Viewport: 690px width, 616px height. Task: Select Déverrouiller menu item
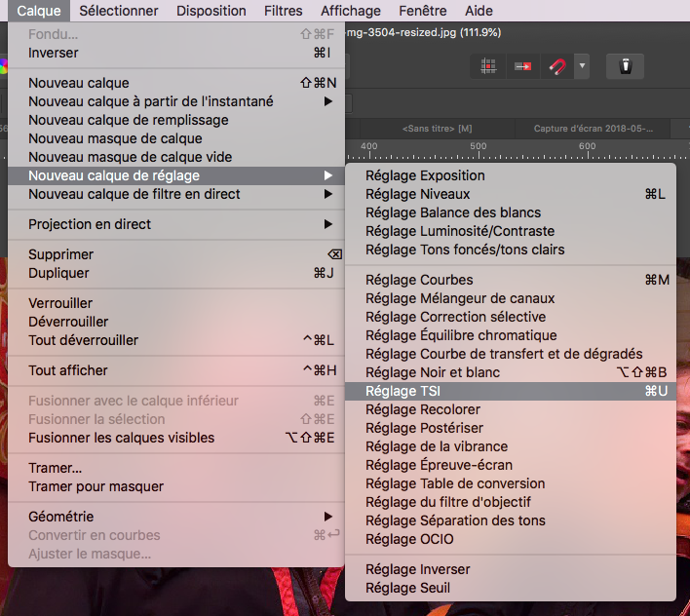point(176,322)
